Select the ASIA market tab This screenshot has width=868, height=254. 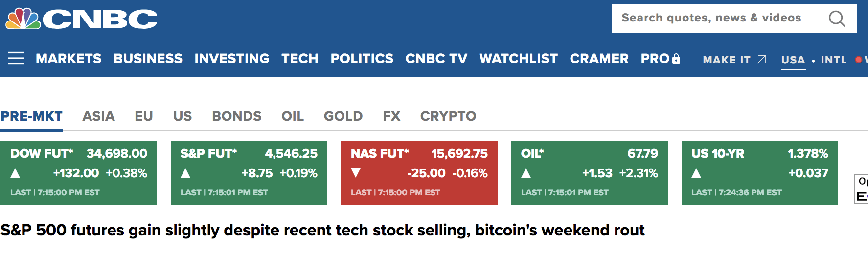pyautogui.click(x=98, y=116)
